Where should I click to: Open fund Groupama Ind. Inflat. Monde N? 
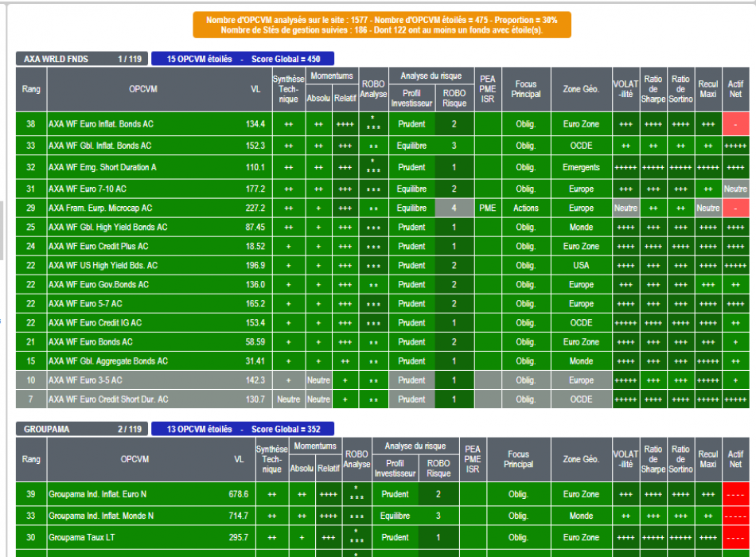(102, 516)
